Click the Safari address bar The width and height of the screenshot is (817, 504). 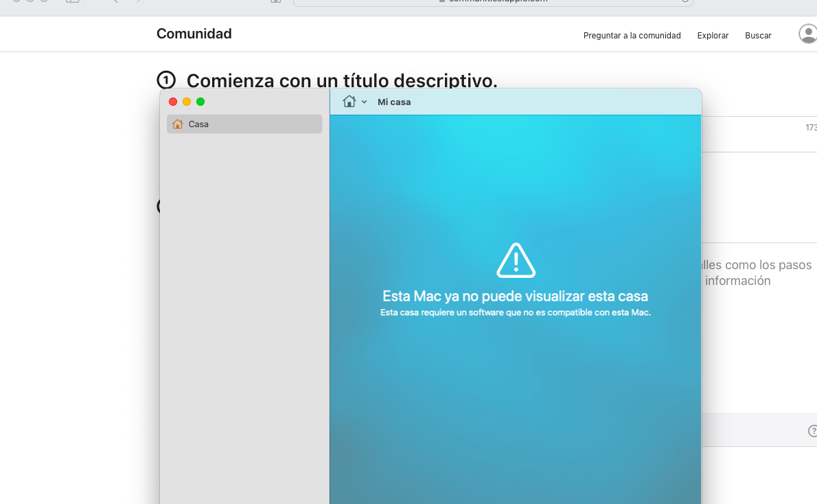493,2
